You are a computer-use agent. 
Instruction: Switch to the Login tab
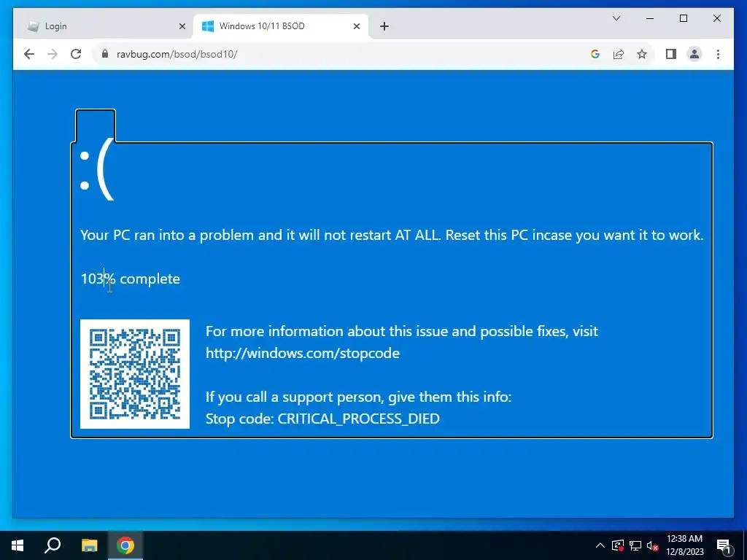tap(105, 26)
